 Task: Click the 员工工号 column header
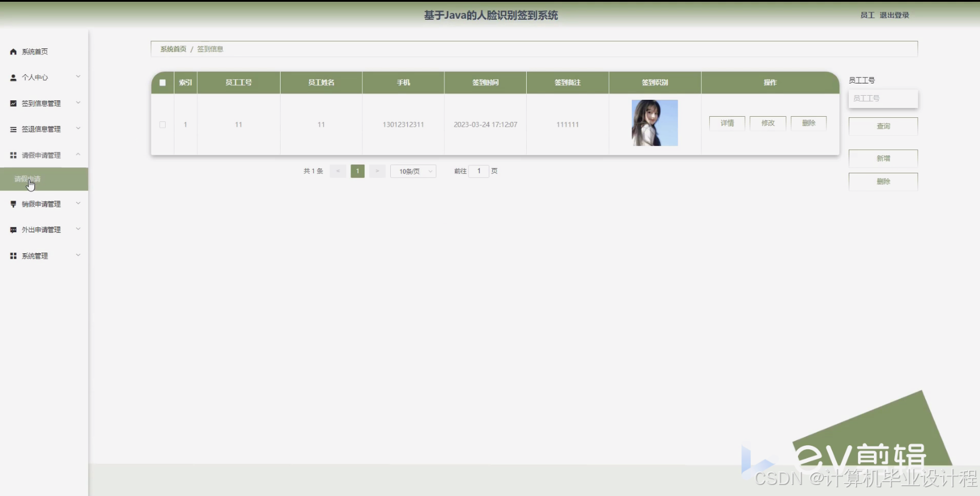coord(239,83)
